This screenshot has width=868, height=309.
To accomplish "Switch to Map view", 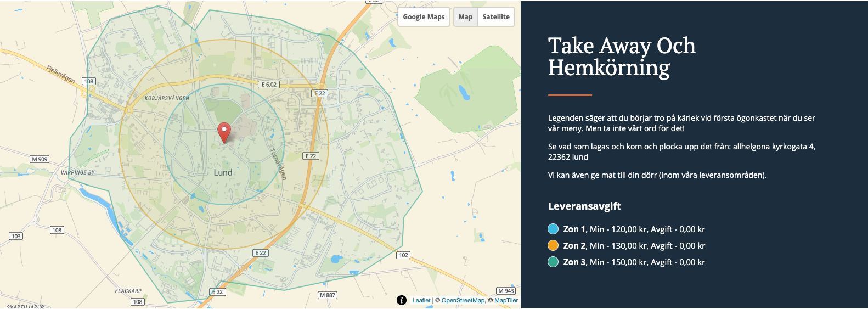I will 465,17.
